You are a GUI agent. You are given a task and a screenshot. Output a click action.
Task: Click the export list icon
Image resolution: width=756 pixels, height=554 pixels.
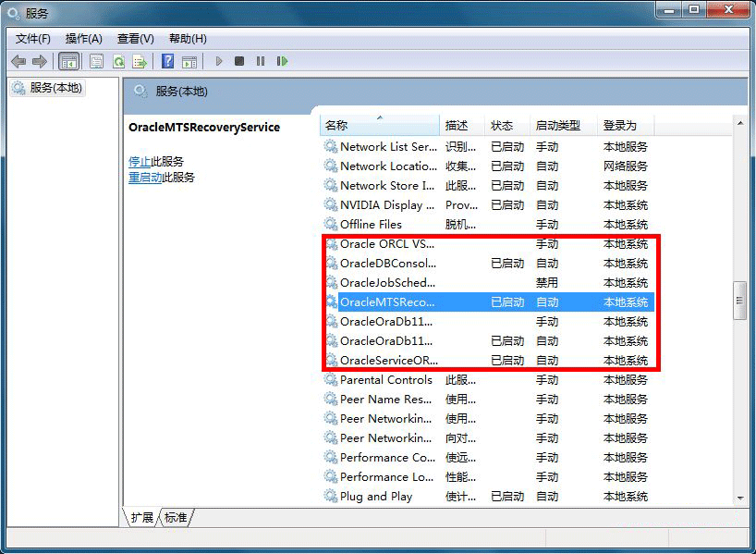point(139,61)
